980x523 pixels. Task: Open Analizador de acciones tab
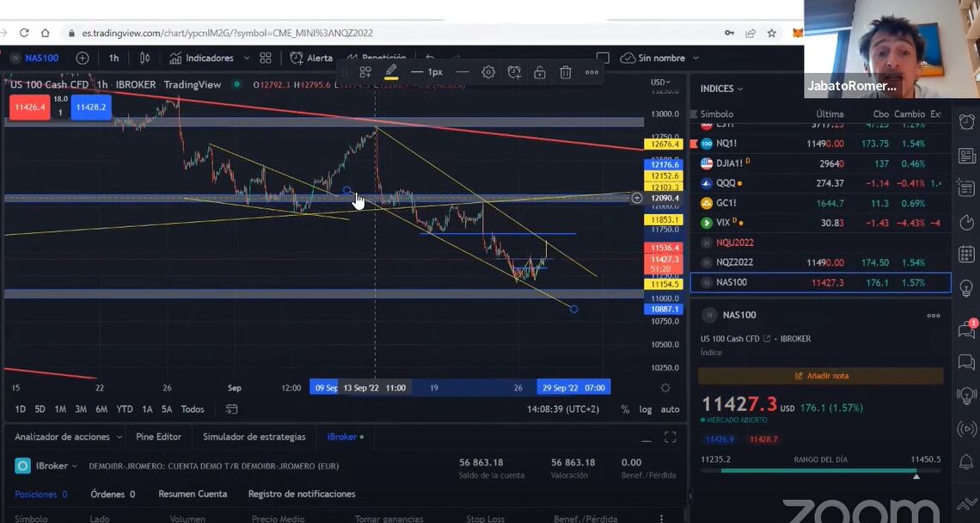click(68, 437)
